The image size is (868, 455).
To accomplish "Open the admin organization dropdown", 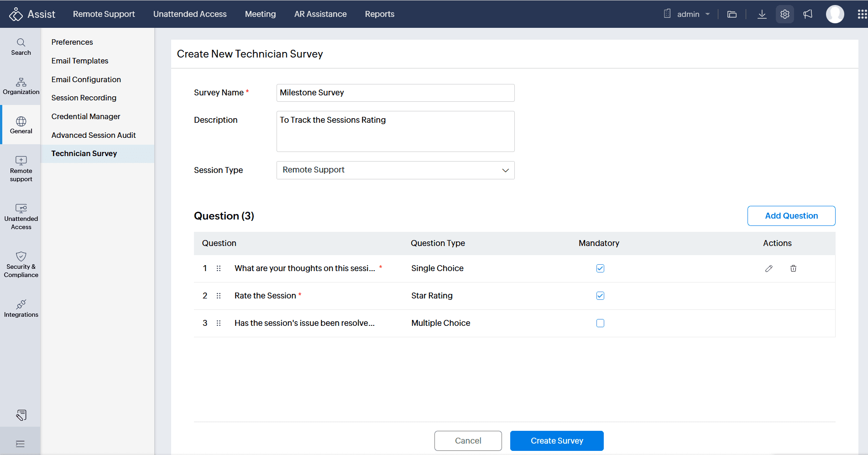I will (x=687, y=14).
